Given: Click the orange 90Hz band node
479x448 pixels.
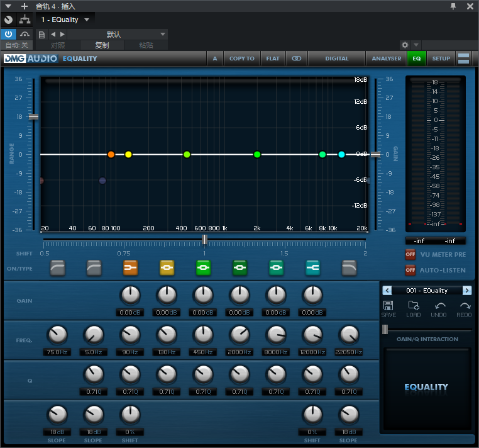Looking at the screenshot, I should point(111,154).
